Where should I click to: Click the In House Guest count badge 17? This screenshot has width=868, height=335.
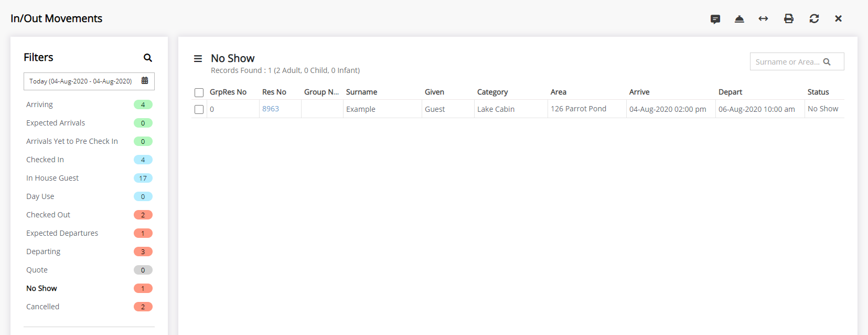(x=143, y=178)
